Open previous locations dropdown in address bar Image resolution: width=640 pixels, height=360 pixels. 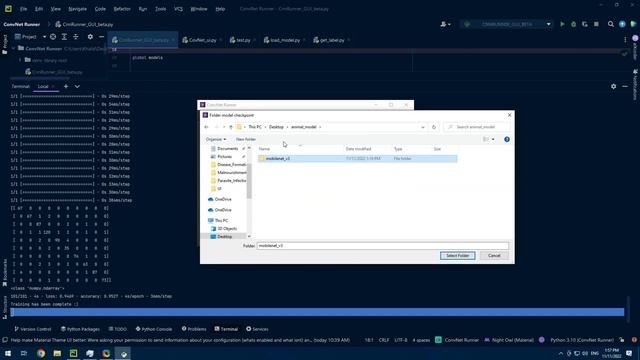click(423, 127)
